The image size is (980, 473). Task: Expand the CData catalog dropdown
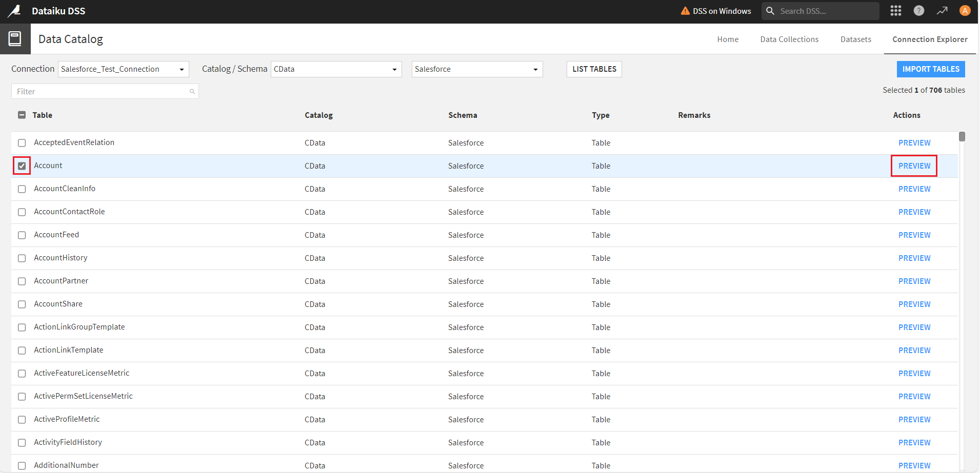click(335, 69)
